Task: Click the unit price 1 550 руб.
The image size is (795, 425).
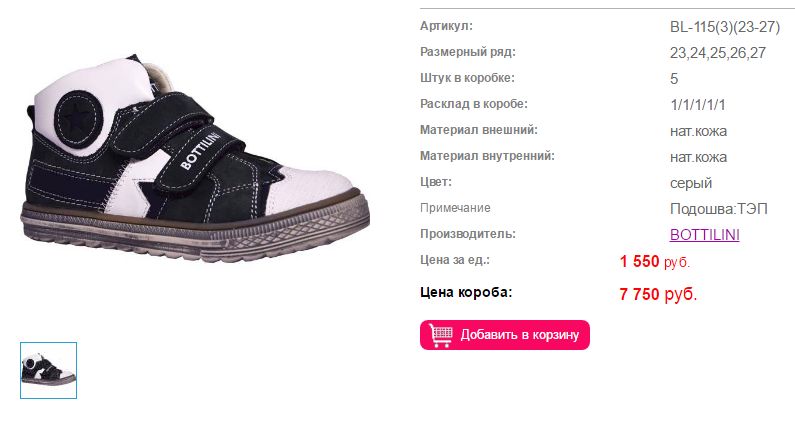Action: pos(654,262)
